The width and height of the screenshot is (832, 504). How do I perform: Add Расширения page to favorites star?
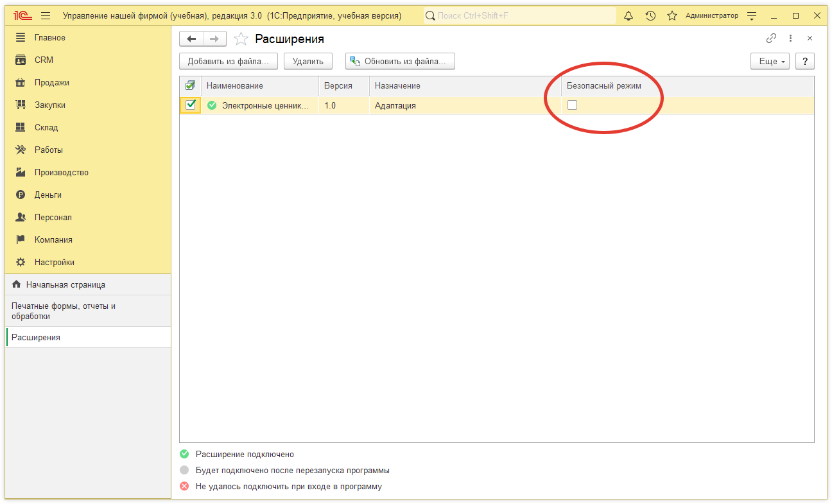coord(241,39)
